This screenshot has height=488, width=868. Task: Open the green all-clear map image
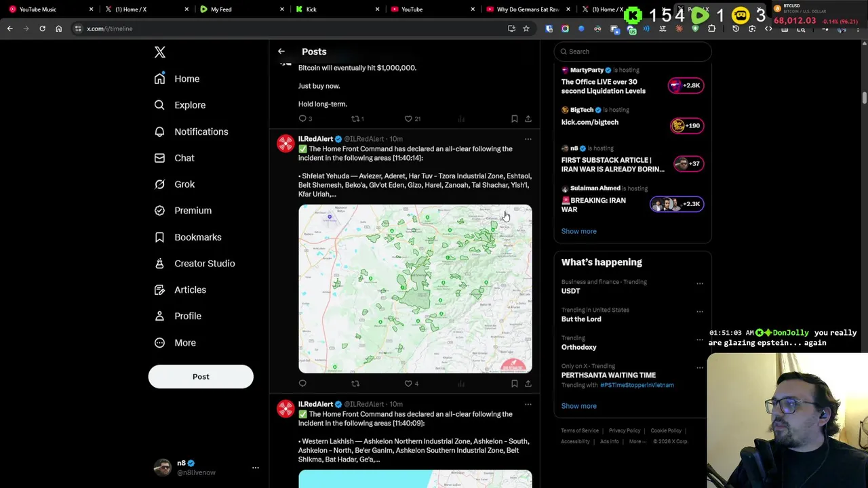tap(415, 289)
